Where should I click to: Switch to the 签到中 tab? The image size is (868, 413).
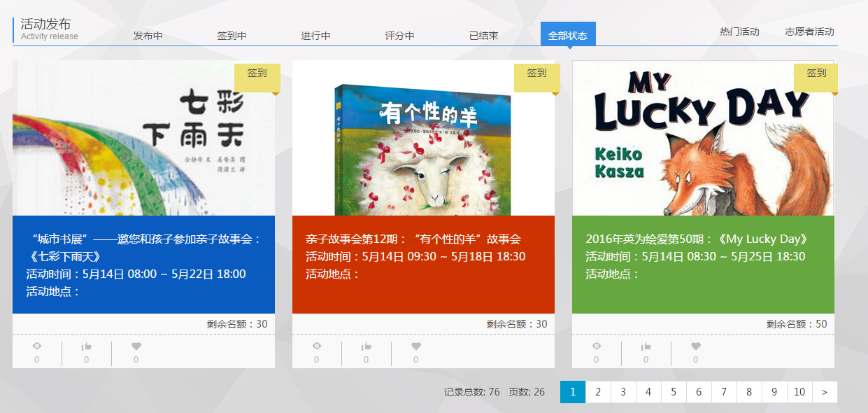pyautogui.click(x=232, y=36)
